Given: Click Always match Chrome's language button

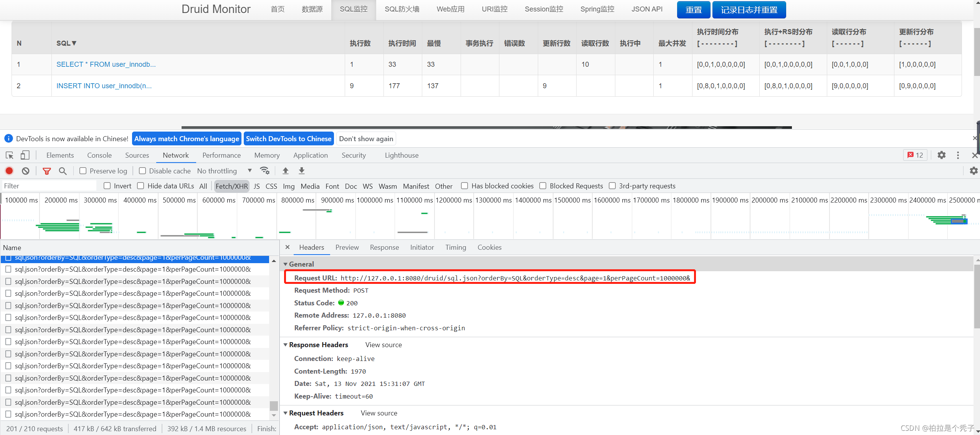Looking at the screenshot, I should click(x=187, y=138).
